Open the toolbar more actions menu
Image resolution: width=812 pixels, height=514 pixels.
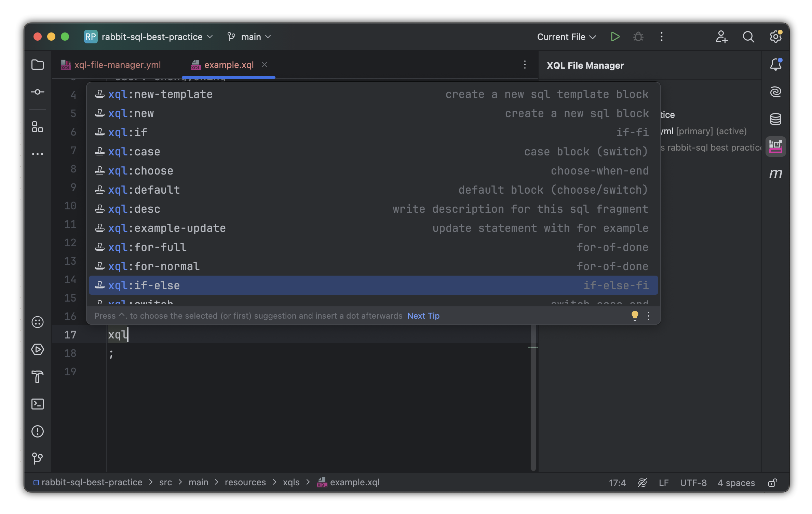pyautogui.click(x=662, y=37)
